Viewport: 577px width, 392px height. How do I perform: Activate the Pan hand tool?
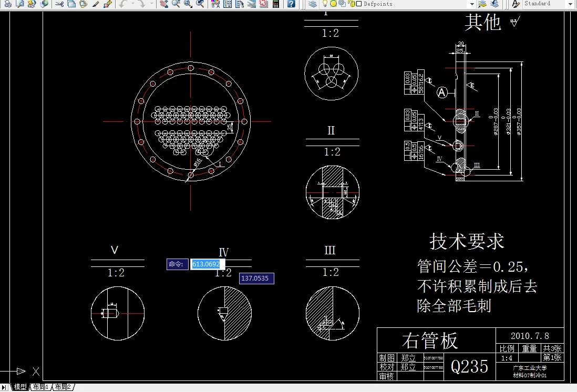tap(164, 4)
